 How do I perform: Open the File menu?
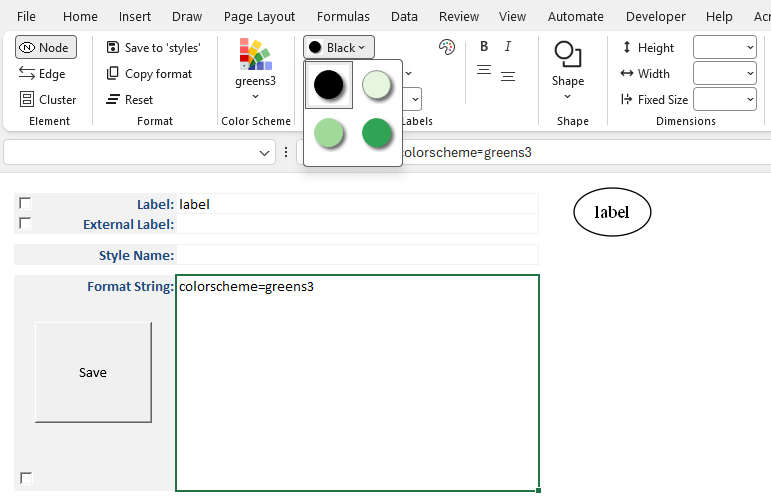pos(26,17)
